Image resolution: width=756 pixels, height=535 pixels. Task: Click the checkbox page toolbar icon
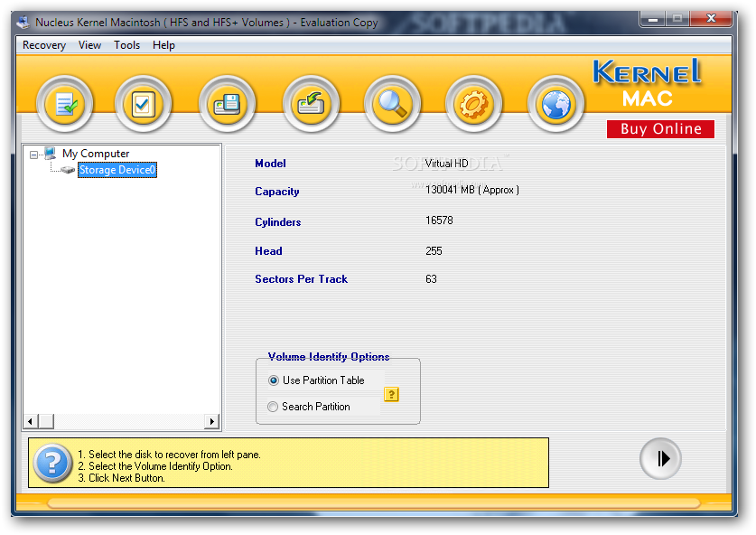(144, 104)
